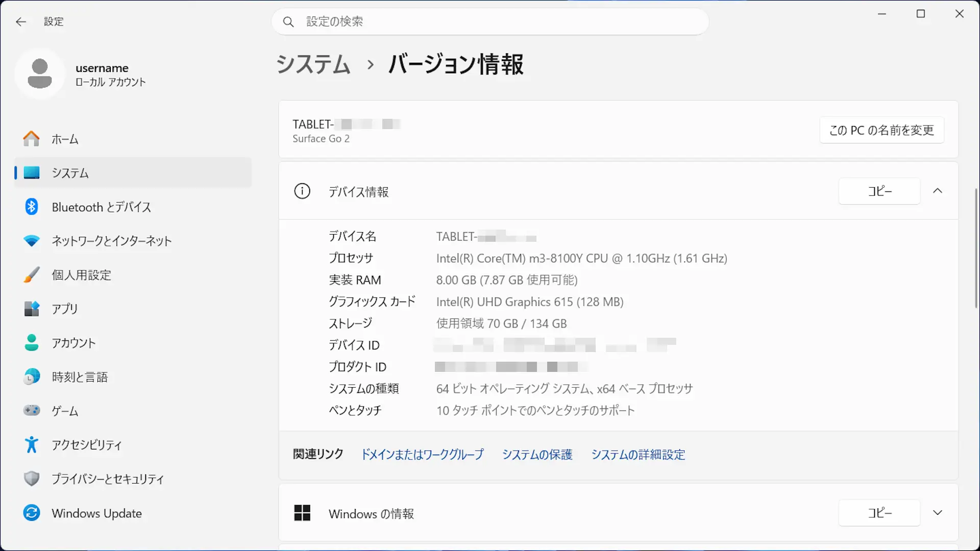Click the personalization paintbrush icon
Viewport: 980px width, 551px height.
pos(32,275)
